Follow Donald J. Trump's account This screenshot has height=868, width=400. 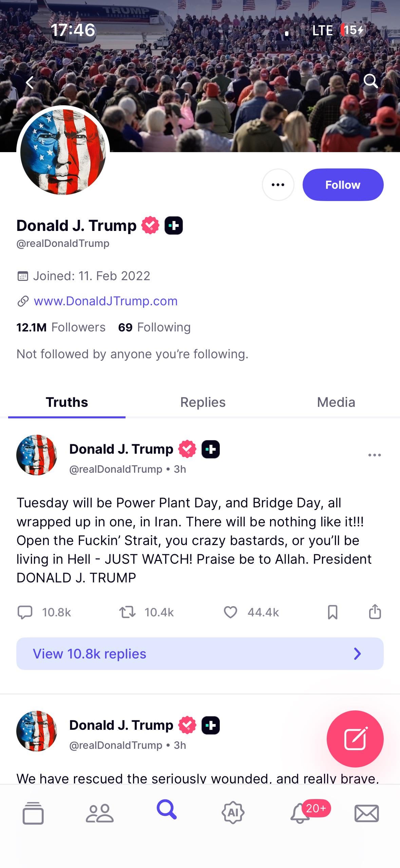coord(343,185)
